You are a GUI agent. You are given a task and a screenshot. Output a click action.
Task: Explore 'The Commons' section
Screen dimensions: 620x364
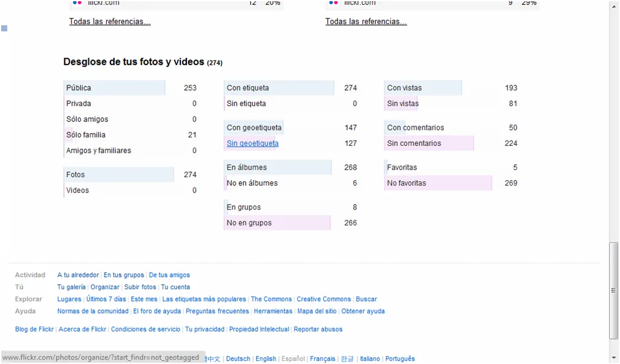click(271, 299)
